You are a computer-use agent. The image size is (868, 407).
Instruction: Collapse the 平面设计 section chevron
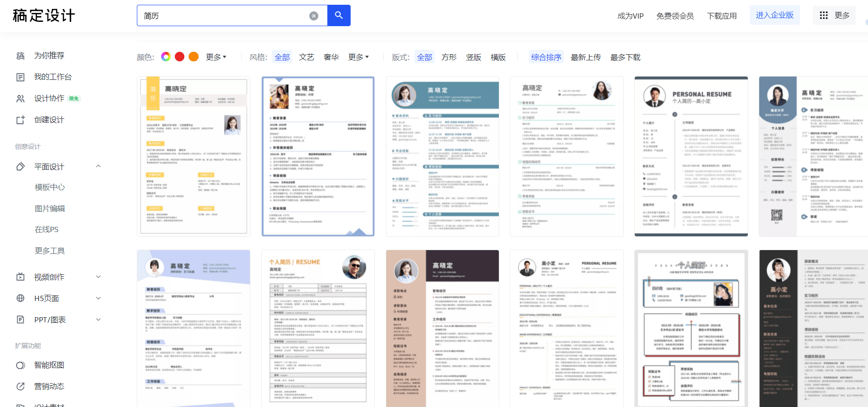98,166
